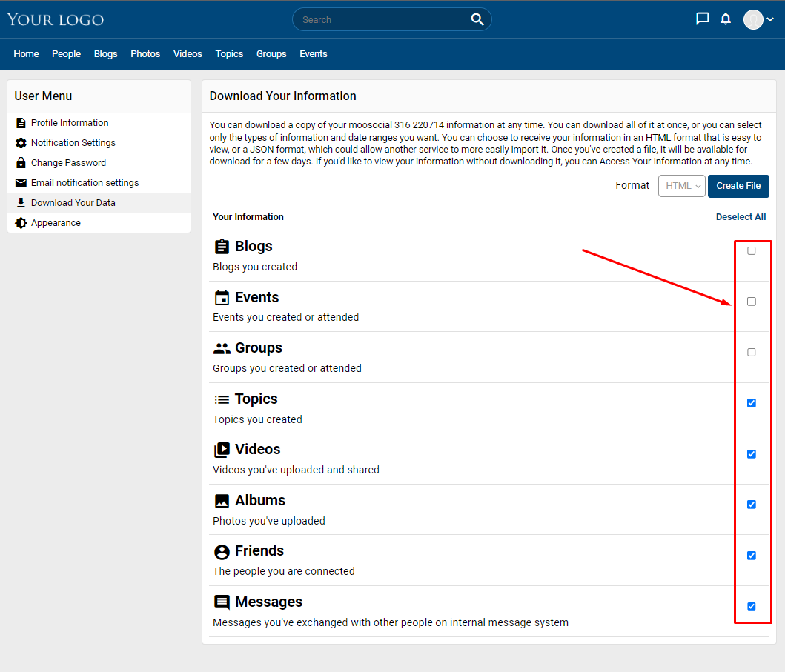The width and height of the screenshot is (785, 672).
Task: Click the Friends heading text
Action: tap(259, 551)
